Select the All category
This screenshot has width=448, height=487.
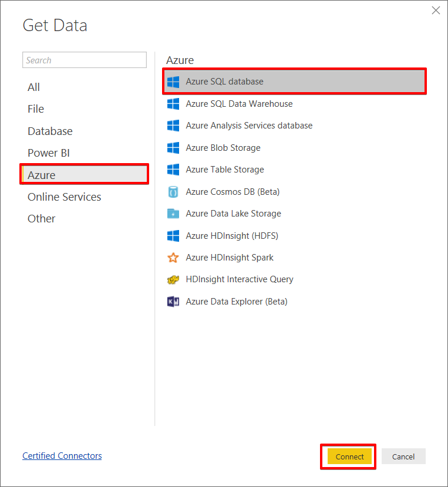click(x=34, y=87)
